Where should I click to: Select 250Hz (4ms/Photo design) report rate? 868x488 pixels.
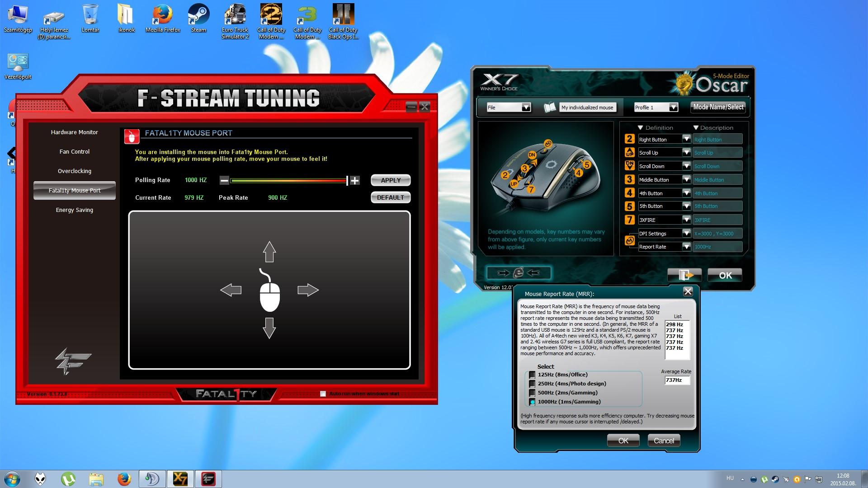click(532, 384)
